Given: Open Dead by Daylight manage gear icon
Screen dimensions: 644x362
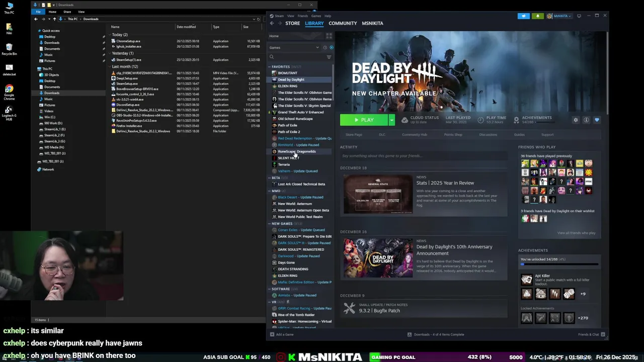Looking at the screenshot, I should tap(576, 120).
